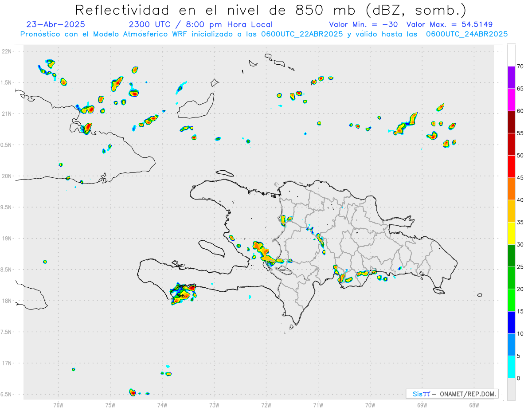Select the cyan 0-5 dBZ color band

point(512,367)
